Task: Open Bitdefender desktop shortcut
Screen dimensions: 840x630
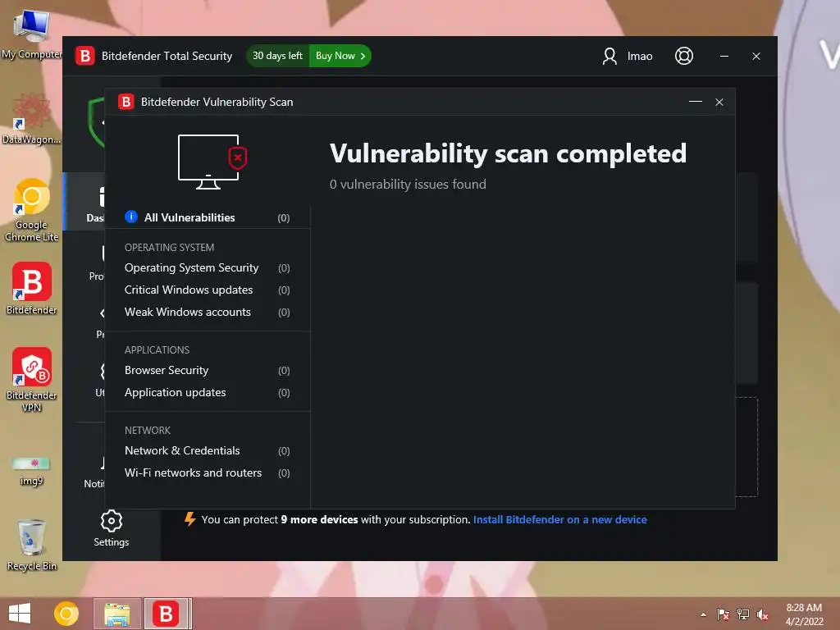Action: coord(32,288)
